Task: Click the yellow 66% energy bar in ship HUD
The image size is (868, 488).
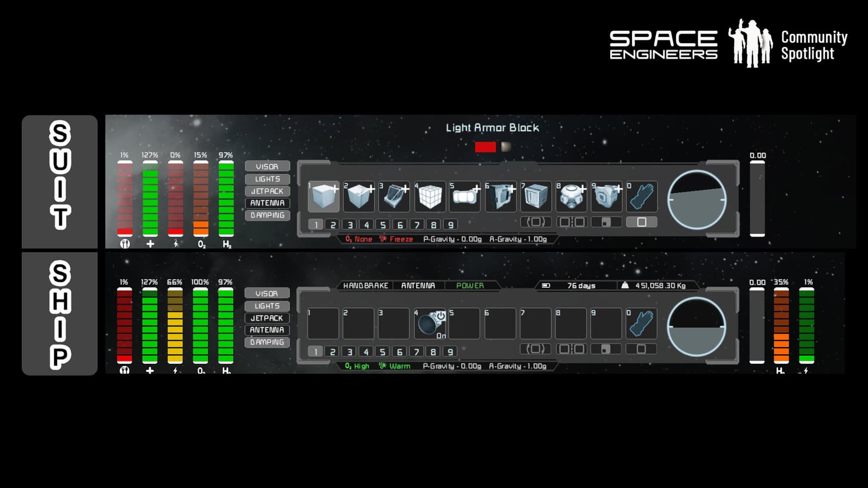Action: click(175, 325)
